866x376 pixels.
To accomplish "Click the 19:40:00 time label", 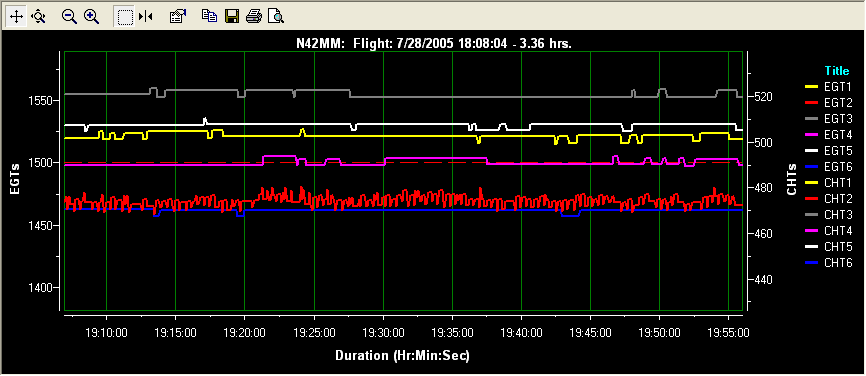I will (x=521, y=333).
